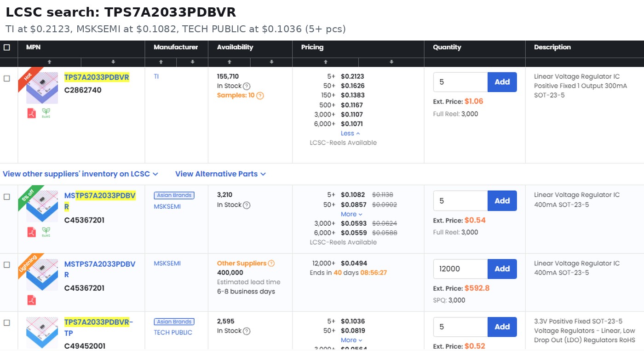This screenshot has width=644, height=351.
Task: Open the datasheet PDF for C2862740
Action: 31,113
